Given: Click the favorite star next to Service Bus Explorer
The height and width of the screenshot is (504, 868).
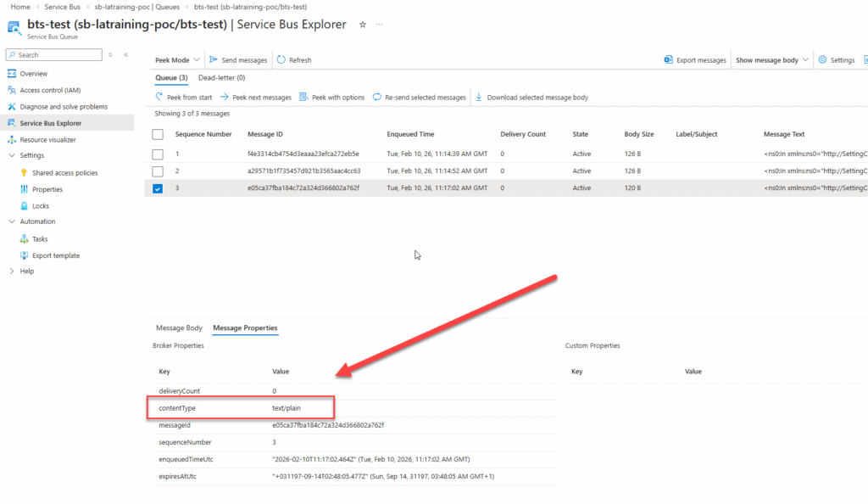Looking at the screenshot, I should [362, 25].
